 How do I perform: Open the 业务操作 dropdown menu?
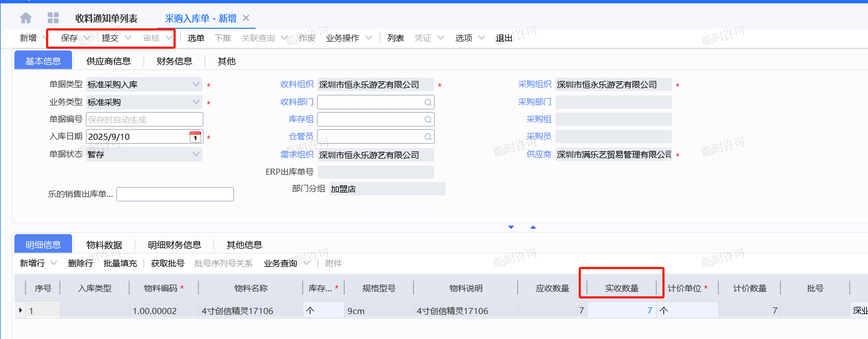(x=368, y=38)
